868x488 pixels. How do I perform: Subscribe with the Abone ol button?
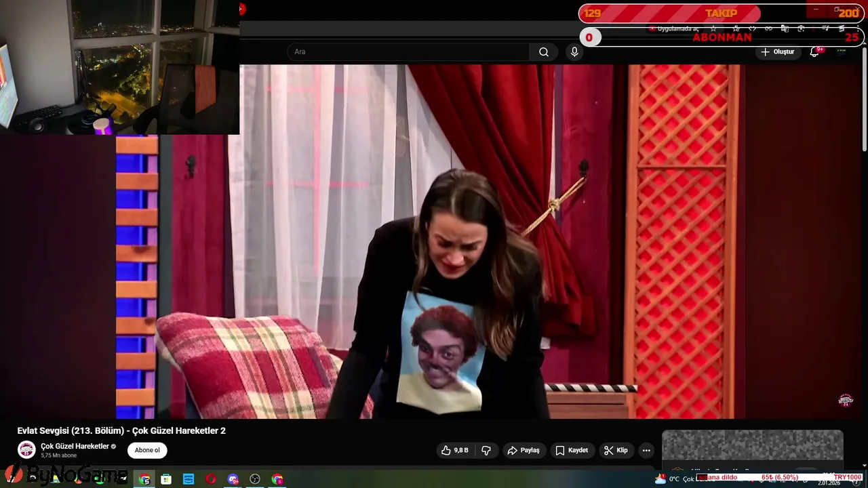click(147, 450)
